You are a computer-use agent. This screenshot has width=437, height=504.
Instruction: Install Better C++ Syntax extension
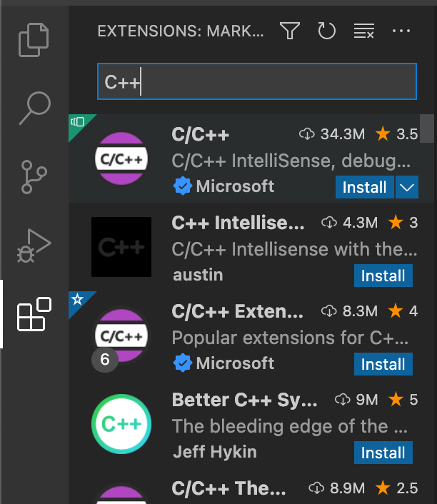coord(383,453)
